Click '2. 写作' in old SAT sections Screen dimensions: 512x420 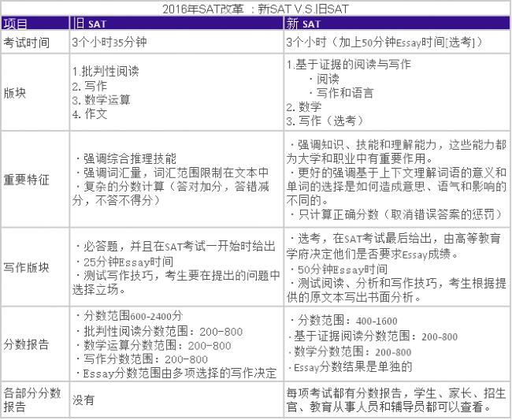90,86
